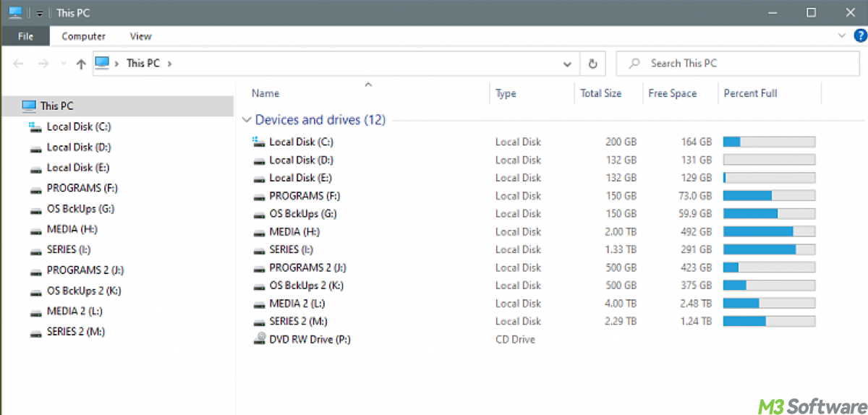Click the OS BckUps (G:) drive icon in list

pos(259,214)
